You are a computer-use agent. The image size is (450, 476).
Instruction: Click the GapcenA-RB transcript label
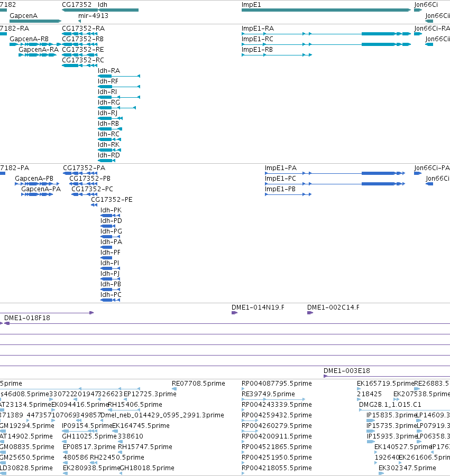pos(29,39)
